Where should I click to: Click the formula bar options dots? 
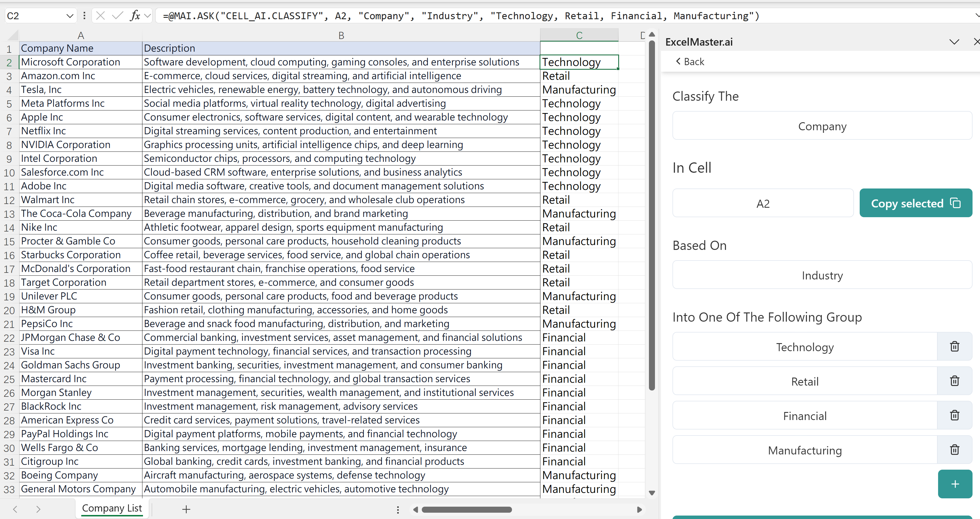coord(84,15)
